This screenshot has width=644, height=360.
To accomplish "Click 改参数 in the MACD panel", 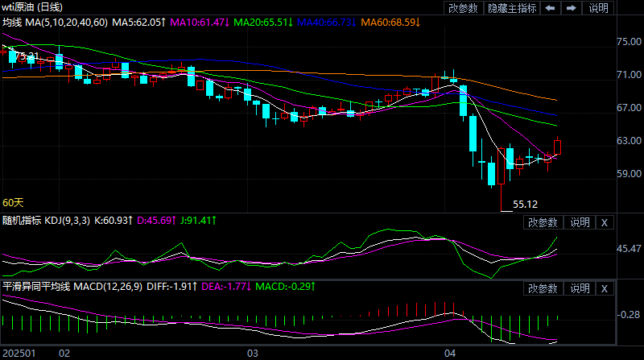I will pyautogui.click(x=543, y=288).
